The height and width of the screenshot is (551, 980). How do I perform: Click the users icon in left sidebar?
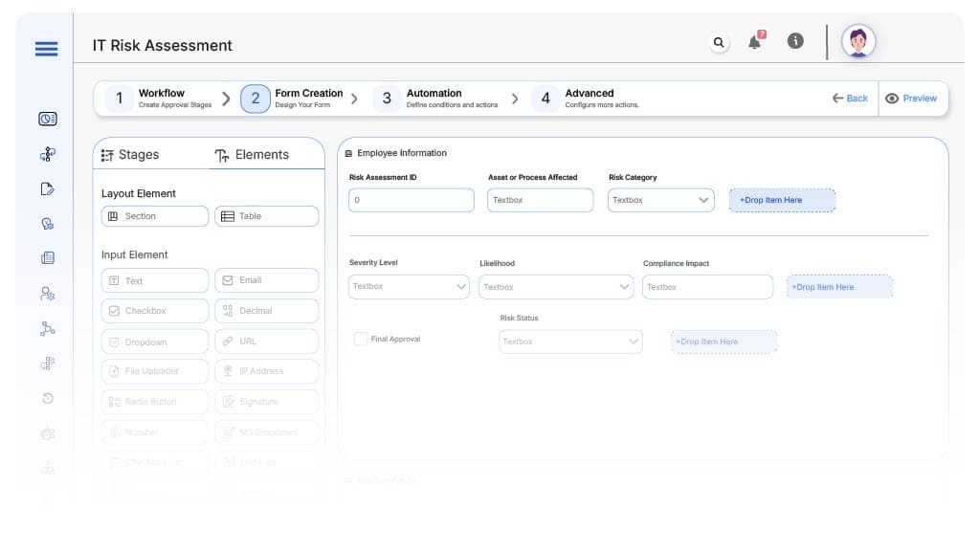(47, 294)
